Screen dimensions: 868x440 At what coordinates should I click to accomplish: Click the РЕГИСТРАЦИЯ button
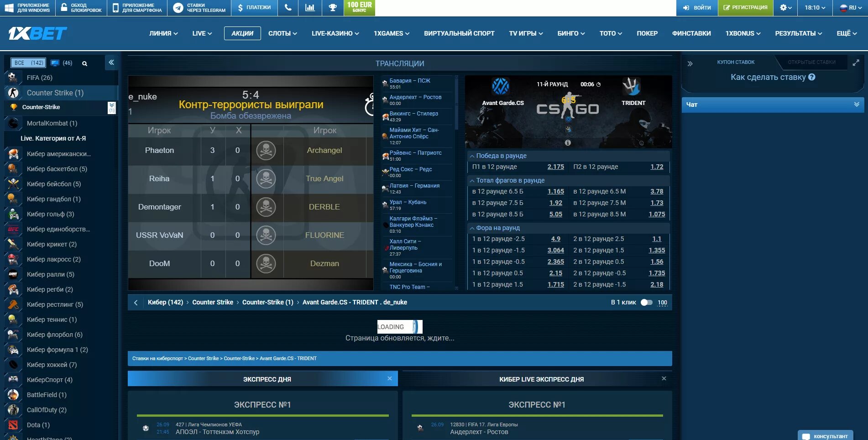click(x=746, y=8)
